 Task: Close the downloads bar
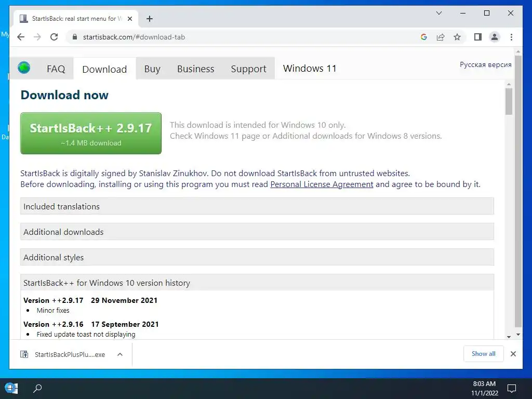513,354
